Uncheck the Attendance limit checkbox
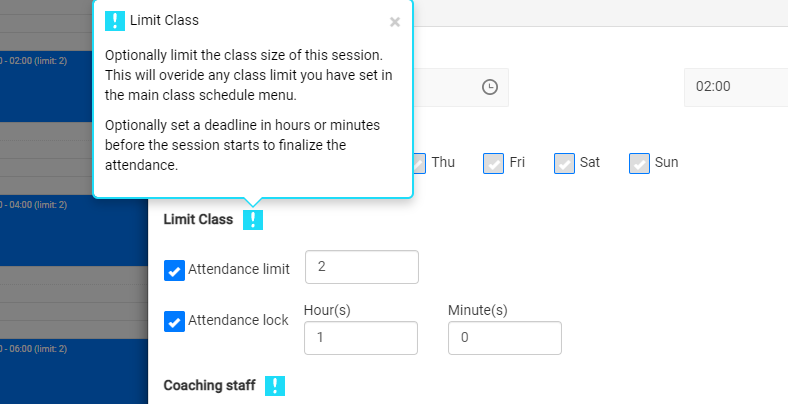Image resolution: width=788 pixels, height=404 pixels. click(174, 270)
